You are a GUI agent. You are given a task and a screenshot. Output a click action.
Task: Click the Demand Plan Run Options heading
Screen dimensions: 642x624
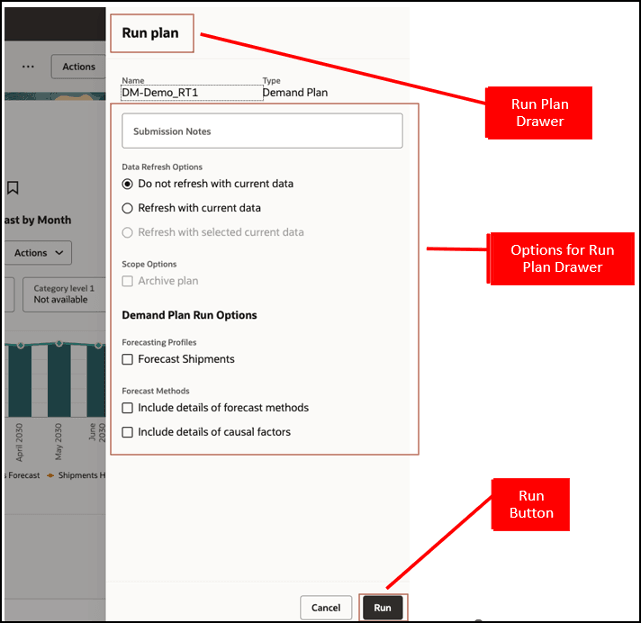coord(189,315)
